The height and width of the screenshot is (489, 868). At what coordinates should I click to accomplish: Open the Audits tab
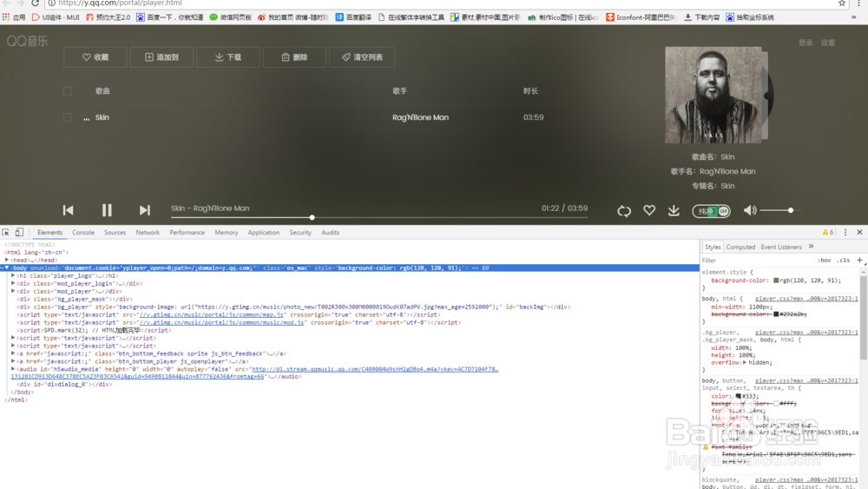pos(331,233)
